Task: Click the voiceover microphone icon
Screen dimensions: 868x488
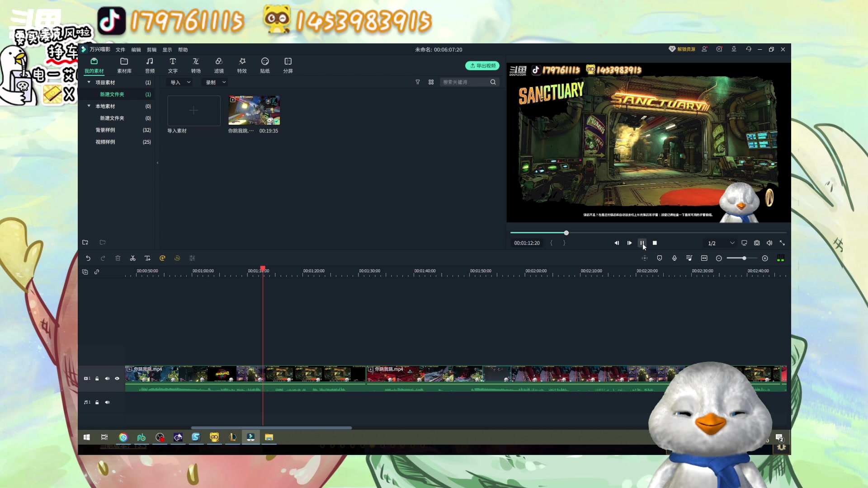Action: 675,258
